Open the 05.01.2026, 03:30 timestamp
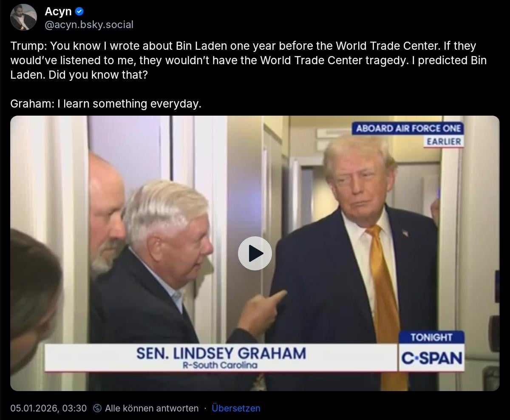This screenshot has height=420, width=510. tap(48, 408)
